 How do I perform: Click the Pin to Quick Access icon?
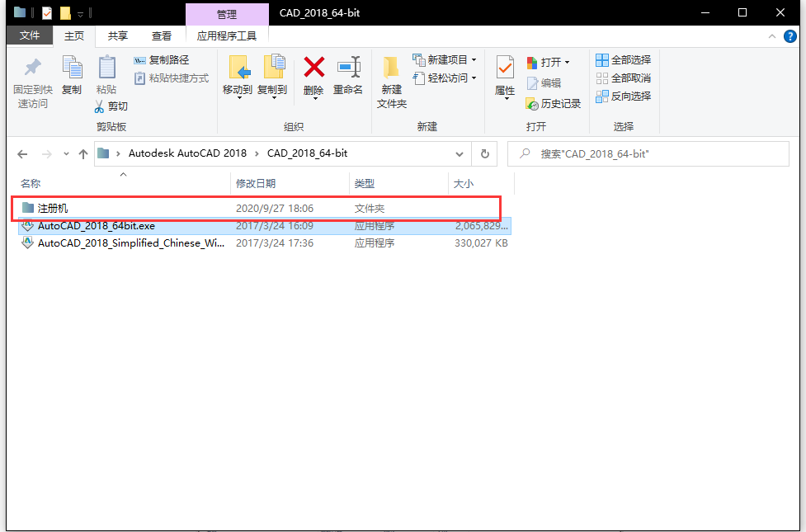click(32, 68)
